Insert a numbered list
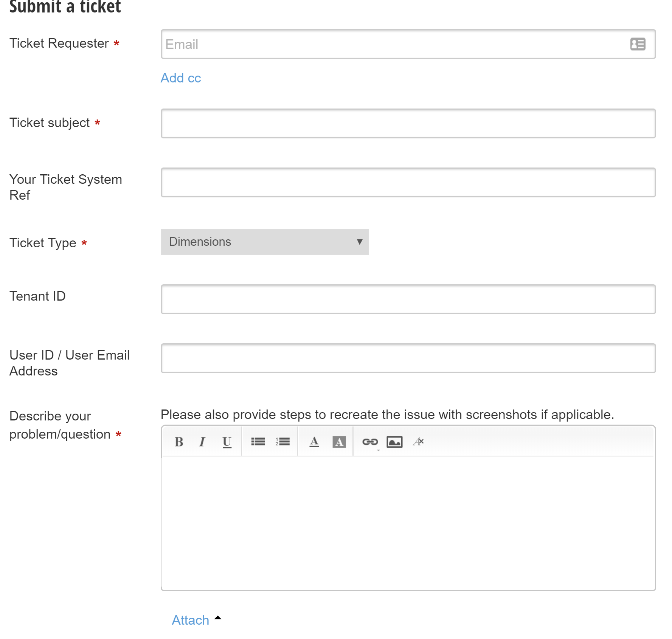 pos(282,442)
